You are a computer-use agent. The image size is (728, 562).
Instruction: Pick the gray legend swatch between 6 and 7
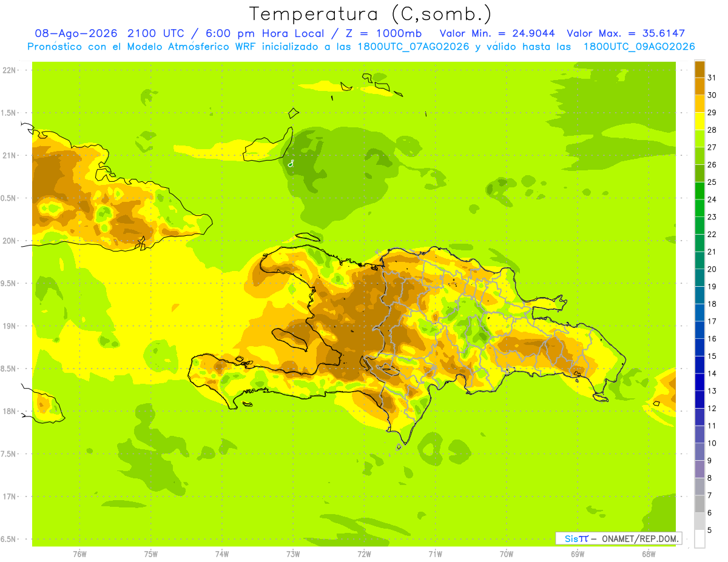(x=699, y=504)
